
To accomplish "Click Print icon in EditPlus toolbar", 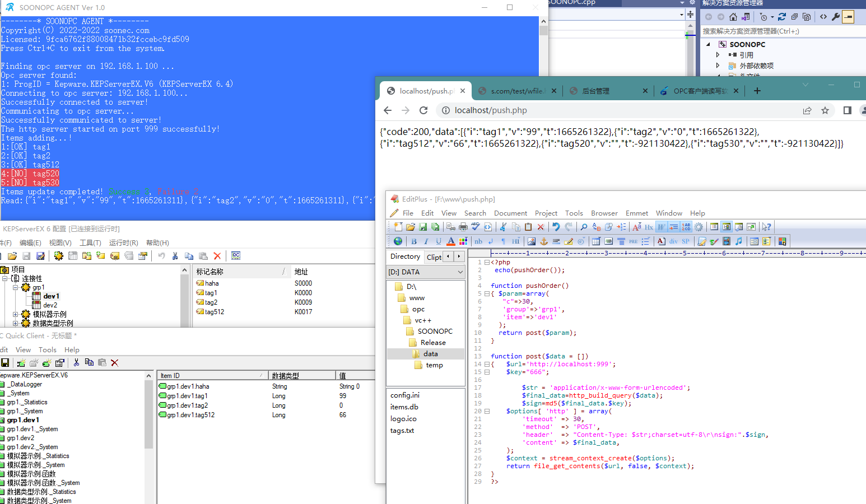I will (x=463, y=227).
